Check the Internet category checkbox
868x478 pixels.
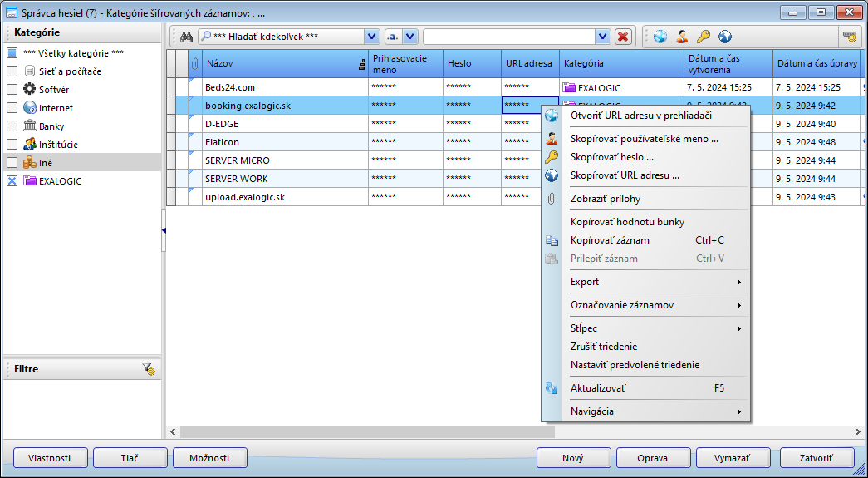point(12,107)
